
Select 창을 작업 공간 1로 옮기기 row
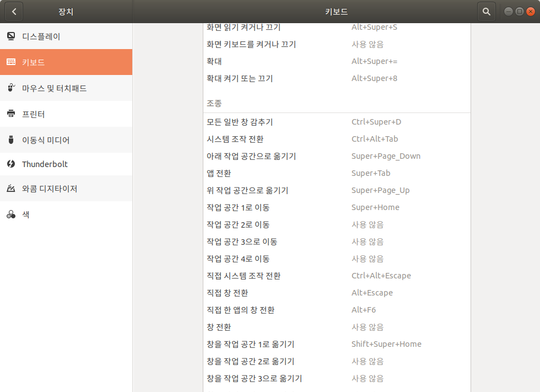tap(337, 344)
